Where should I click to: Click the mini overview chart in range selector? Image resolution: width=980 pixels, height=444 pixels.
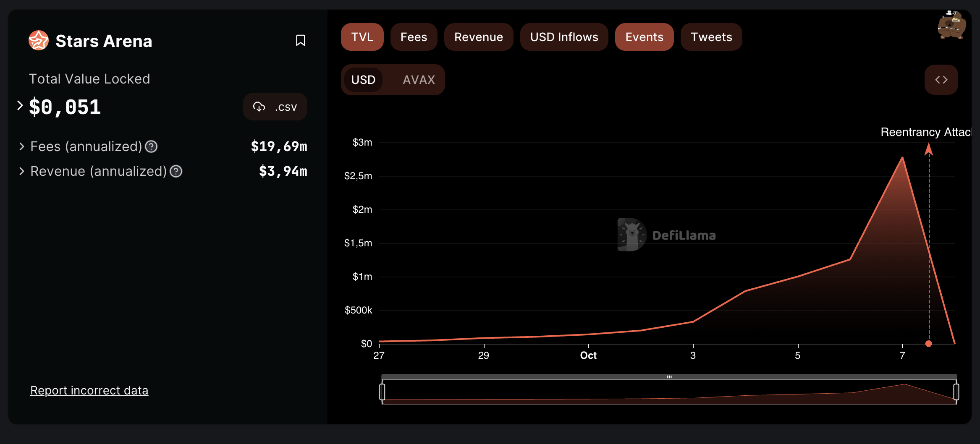point(669,392)
